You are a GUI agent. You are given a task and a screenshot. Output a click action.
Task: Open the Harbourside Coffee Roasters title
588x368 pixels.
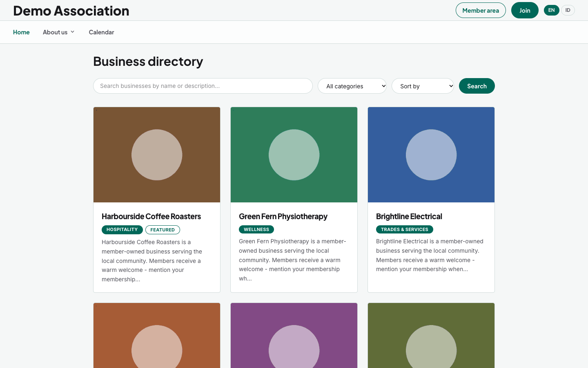(x=151, y=216)
